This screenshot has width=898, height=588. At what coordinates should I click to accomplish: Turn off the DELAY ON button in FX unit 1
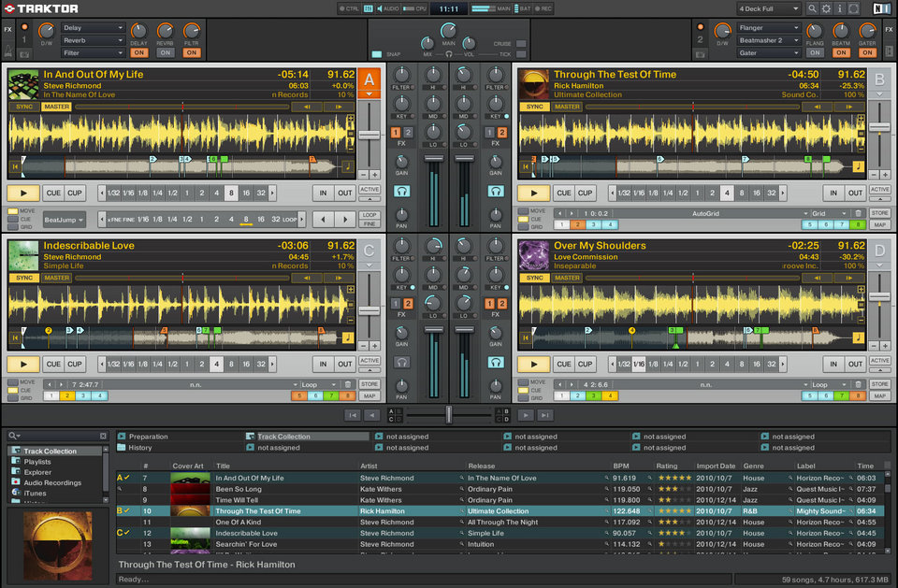click(x=138, y=52)
